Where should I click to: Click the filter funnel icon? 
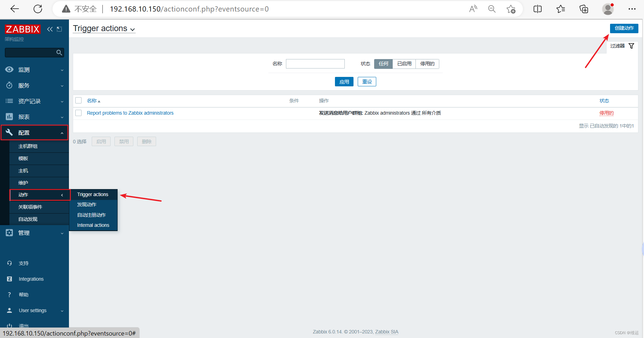click(x=631, y=46)
